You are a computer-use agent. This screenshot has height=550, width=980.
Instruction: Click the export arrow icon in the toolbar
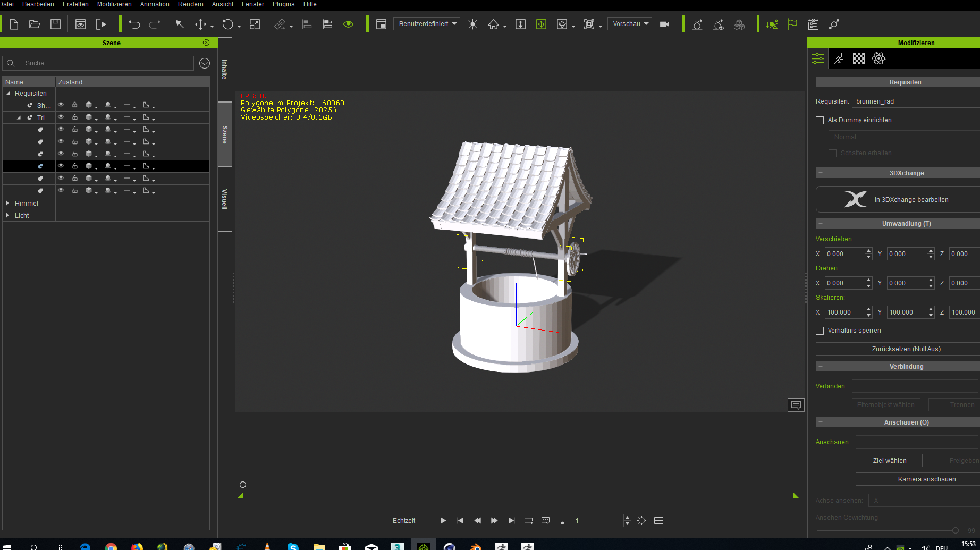[x=101, y=24]
